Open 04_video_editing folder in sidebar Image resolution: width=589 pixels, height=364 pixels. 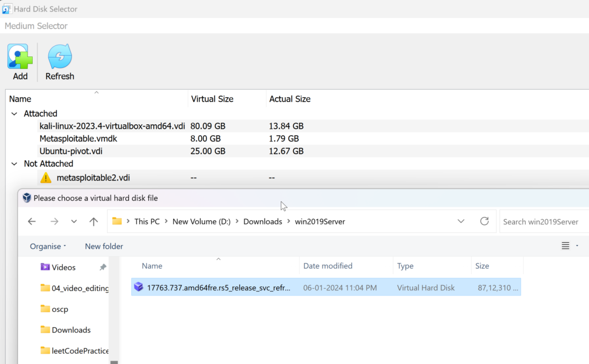[x=74, y=288]
